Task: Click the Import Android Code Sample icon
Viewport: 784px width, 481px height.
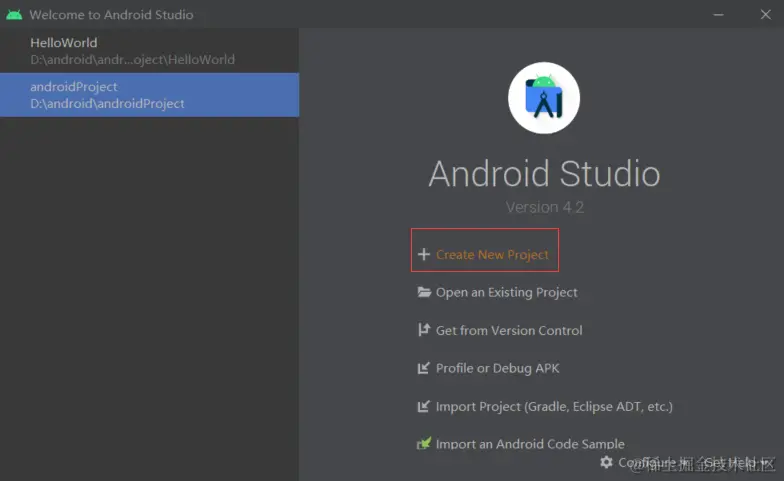Action: tap(424, 444)
